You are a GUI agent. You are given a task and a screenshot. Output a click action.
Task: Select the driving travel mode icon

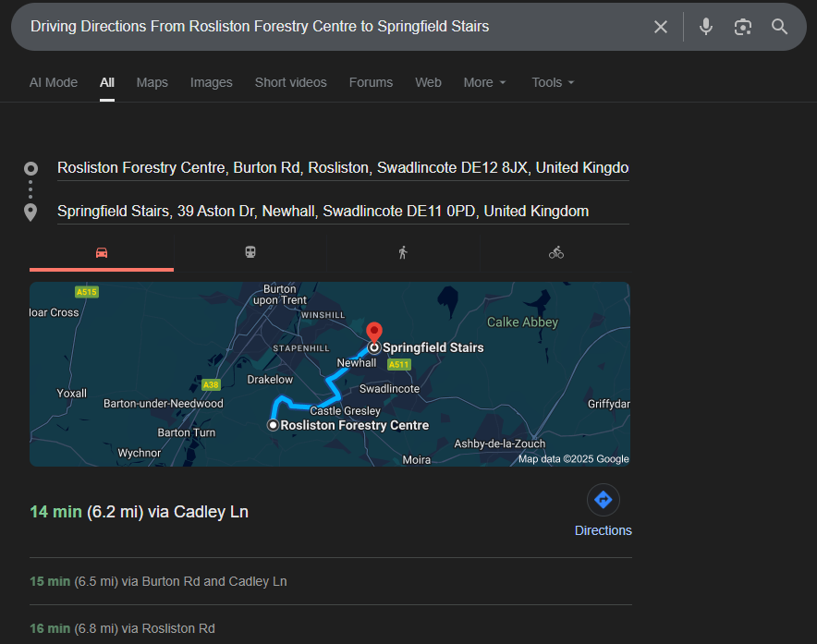click(101, 250)
